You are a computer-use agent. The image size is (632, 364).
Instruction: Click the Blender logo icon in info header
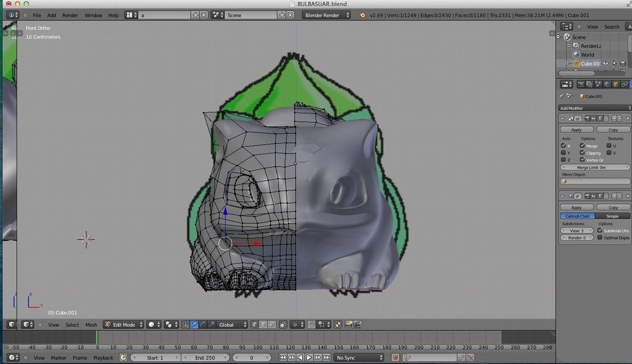(362, 15)
